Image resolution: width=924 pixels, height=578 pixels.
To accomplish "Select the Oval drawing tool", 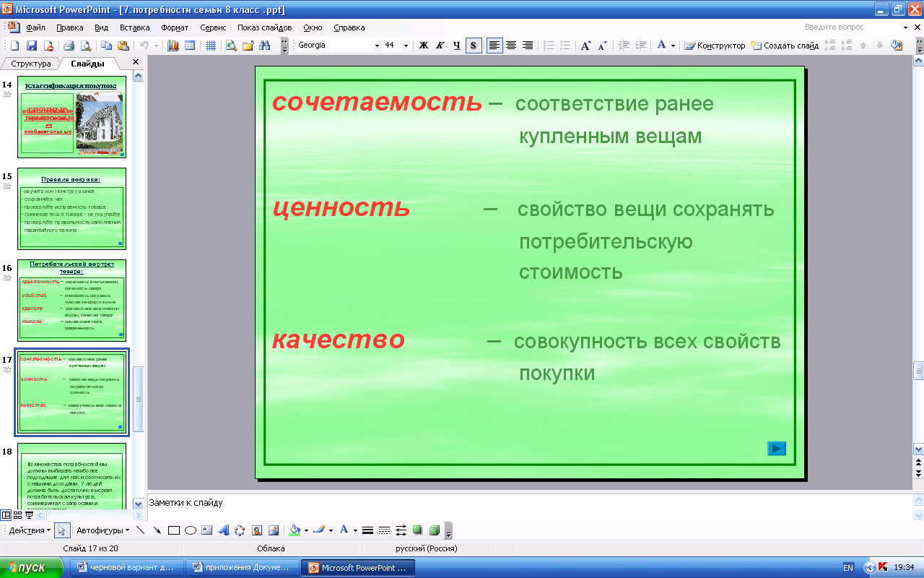I will pyautogui.click(x=191, y=530).
